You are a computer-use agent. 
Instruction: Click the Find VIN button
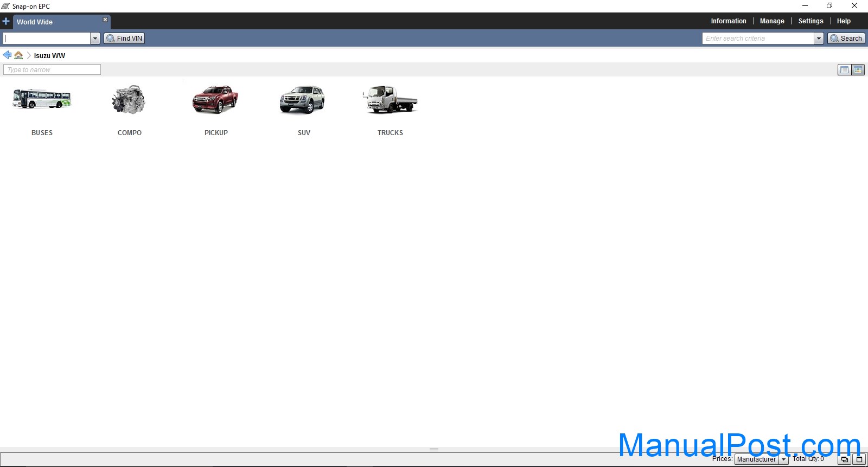tap(124, 39)
